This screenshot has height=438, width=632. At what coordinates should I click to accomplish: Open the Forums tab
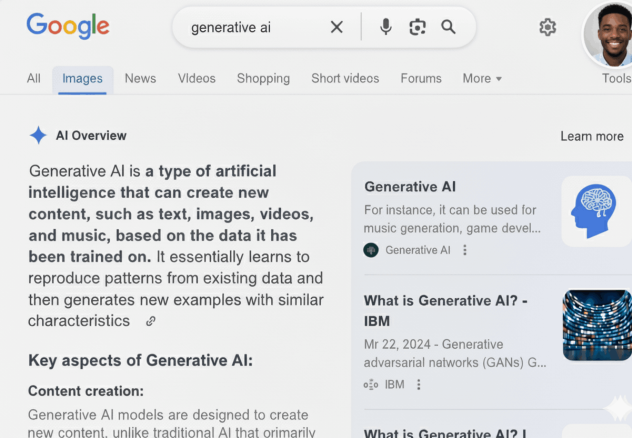click(421, 78)
